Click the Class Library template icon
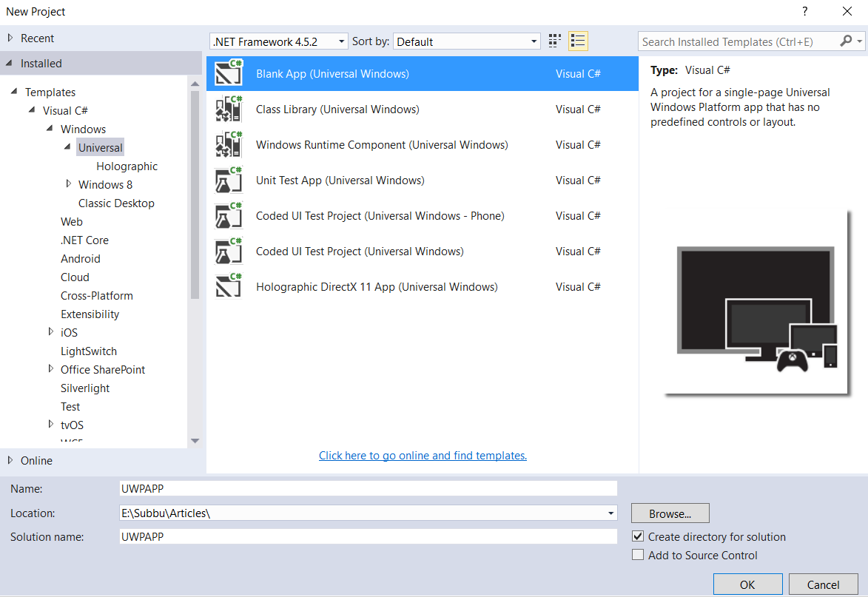The image size is (868, 597). [229, 109]
